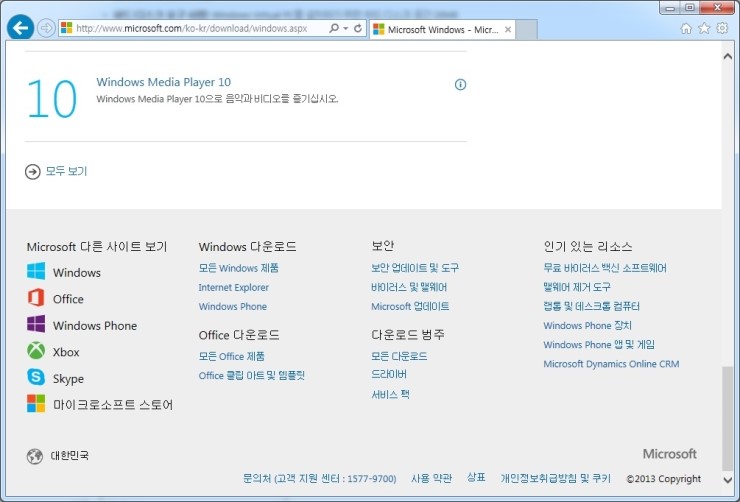740x502 pixels.
Task: Change region via 대한민국 link
Action: [69, 456]
